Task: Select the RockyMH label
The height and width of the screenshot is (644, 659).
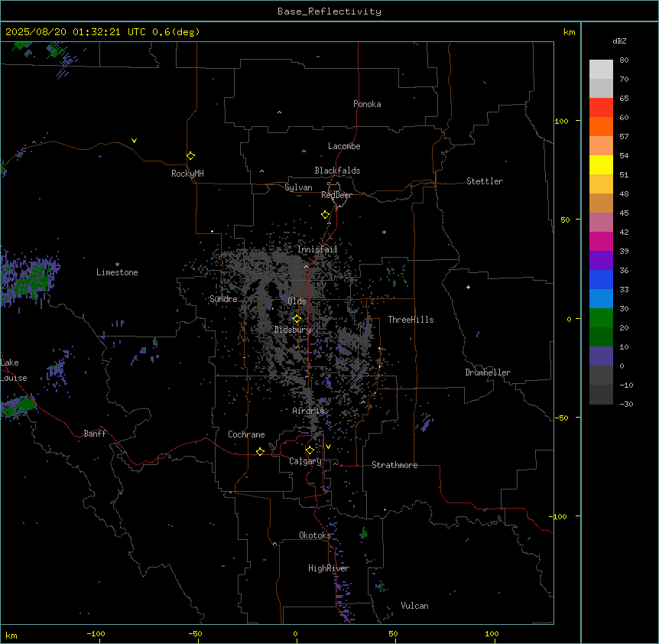Action: tap(187, 174)
